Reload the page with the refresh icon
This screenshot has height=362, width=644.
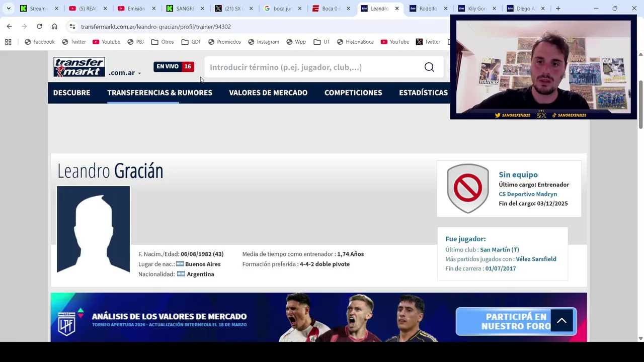(x=39, y=27)
